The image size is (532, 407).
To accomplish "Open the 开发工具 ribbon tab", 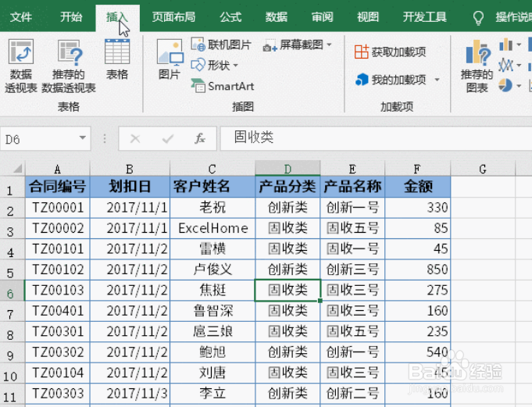I will pyautogui.click(x=424, y=17).
